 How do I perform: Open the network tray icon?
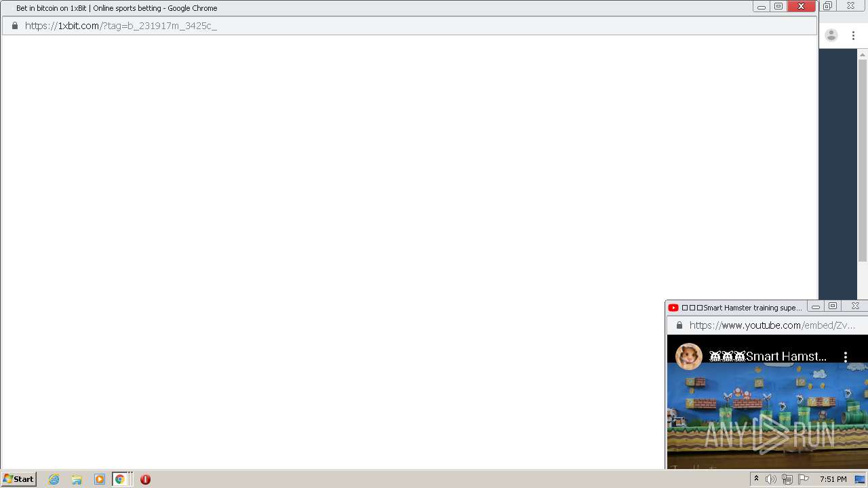click(x=787, y=479)
